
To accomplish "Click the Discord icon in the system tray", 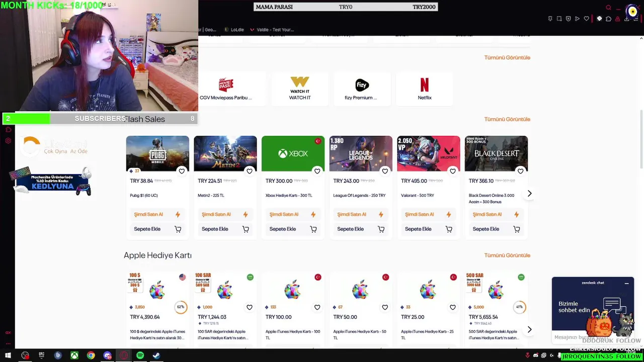I will coord(535,355).
